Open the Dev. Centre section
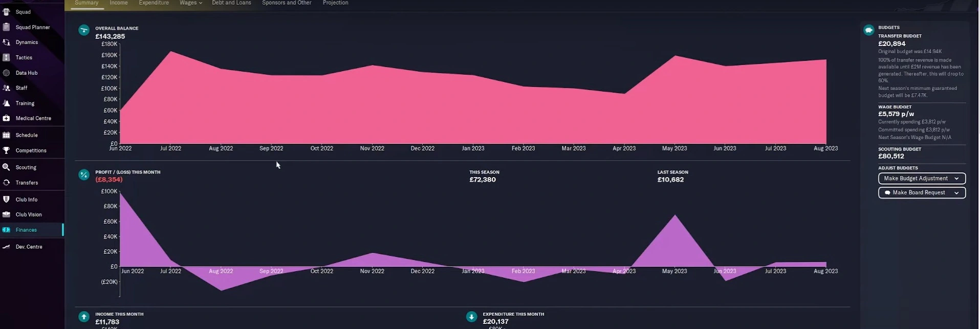 point(29,247)
